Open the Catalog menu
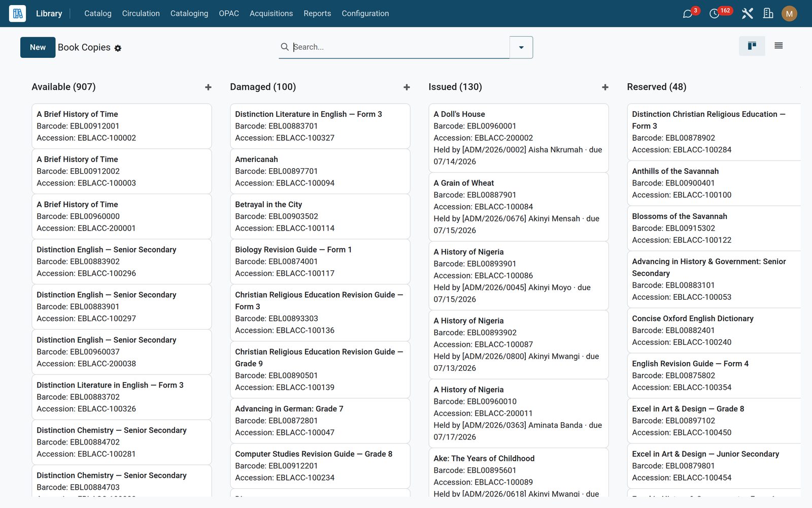This screenshot has height=508, width=812. pyautogui.click(x=98, y=14)
